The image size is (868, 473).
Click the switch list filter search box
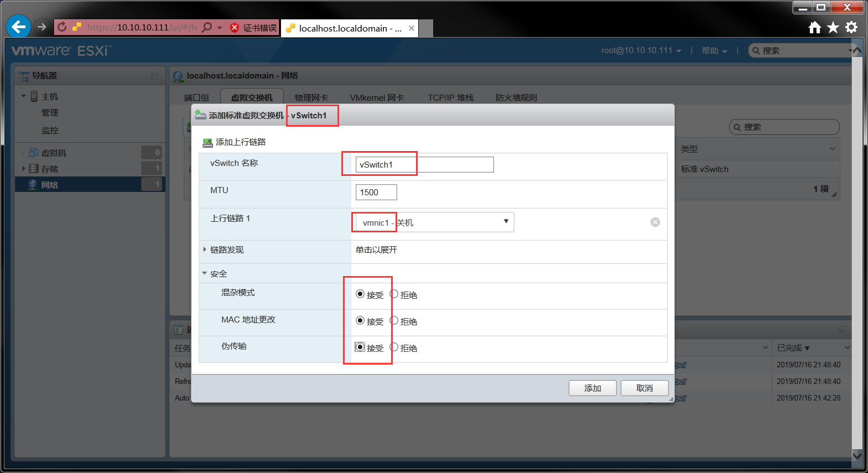[784, 127]
